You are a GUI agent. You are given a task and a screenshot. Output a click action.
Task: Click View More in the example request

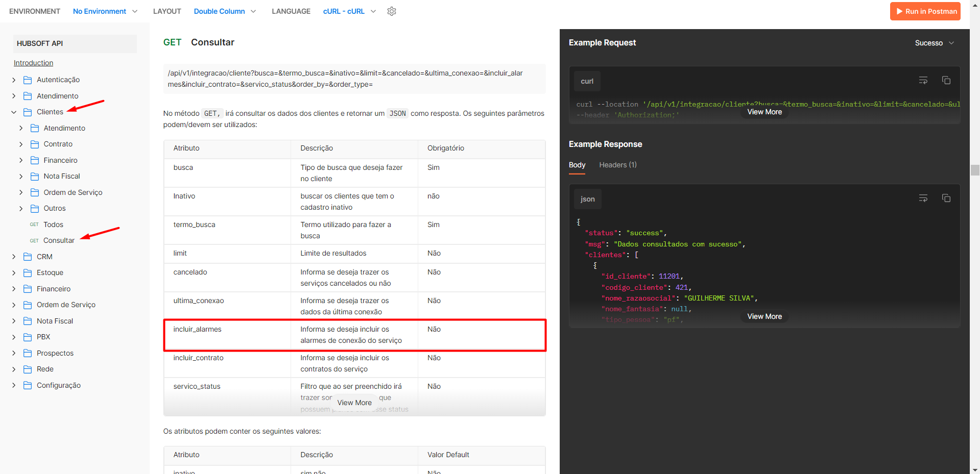(764, 112)
